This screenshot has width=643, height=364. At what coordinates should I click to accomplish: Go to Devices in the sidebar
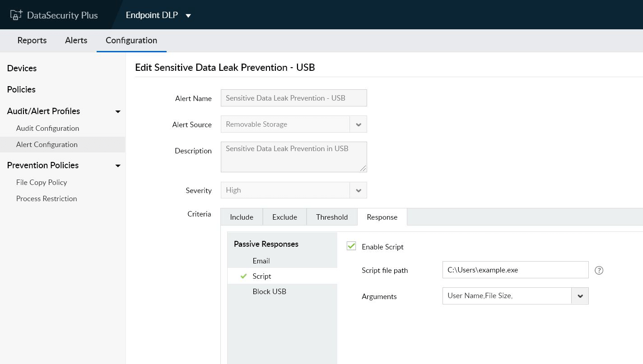point(22,68)
